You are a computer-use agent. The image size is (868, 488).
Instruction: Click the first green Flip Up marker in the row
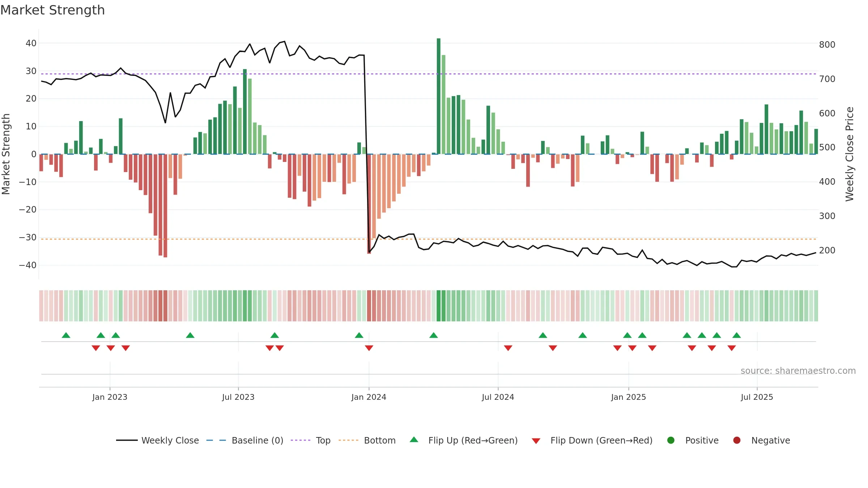point(66,335)
